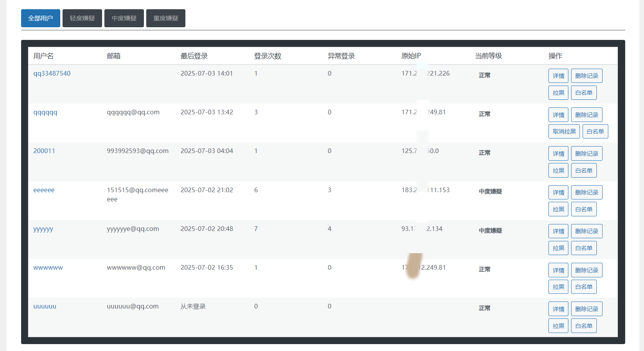This screenshot has height=351, width=644.
Task: Click 拉黑 for user eeeeee
Action: click(x=558, y=209)
